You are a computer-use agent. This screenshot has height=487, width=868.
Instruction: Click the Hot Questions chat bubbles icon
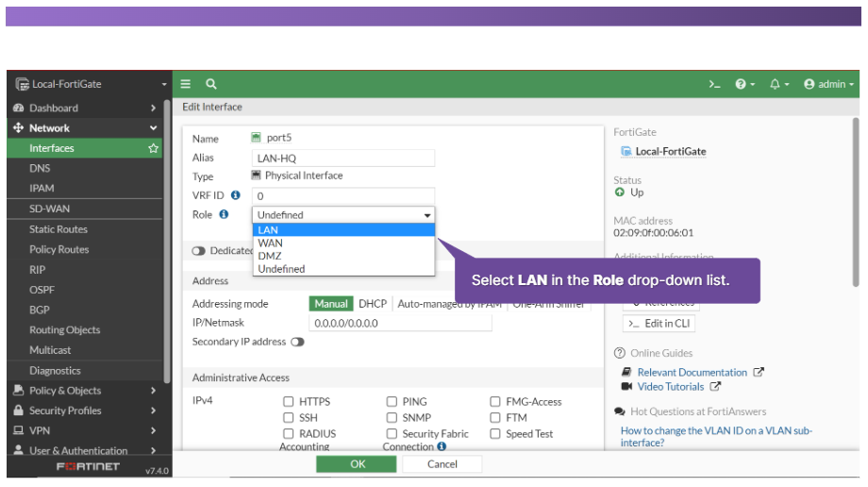tap(620, 411)
